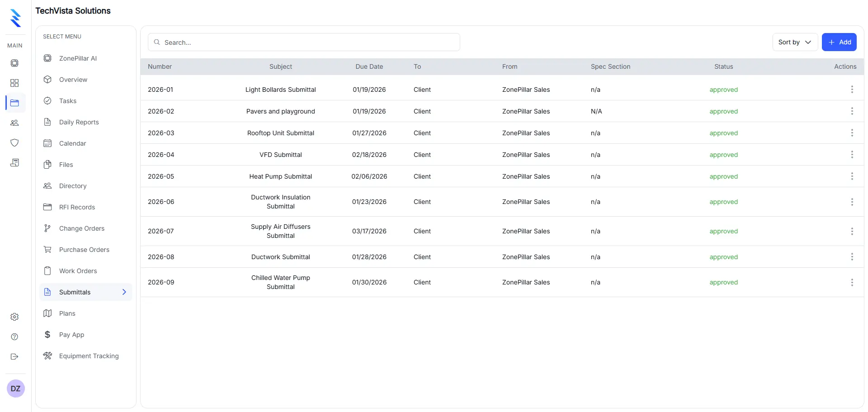Open the Sort by dropdown
This screenshot has height=412, width=868.
coord(794,42)
